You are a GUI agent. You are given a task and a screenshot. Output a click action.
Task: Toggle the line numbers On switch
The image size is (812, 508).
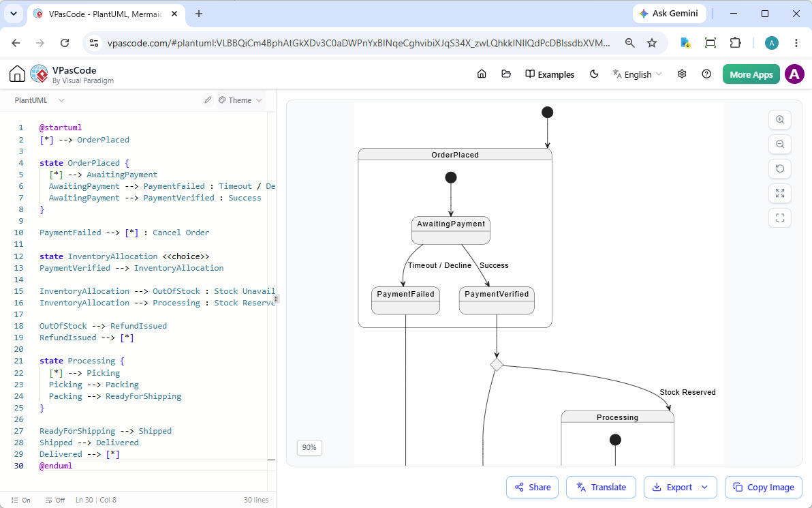[x=21, y=500]
